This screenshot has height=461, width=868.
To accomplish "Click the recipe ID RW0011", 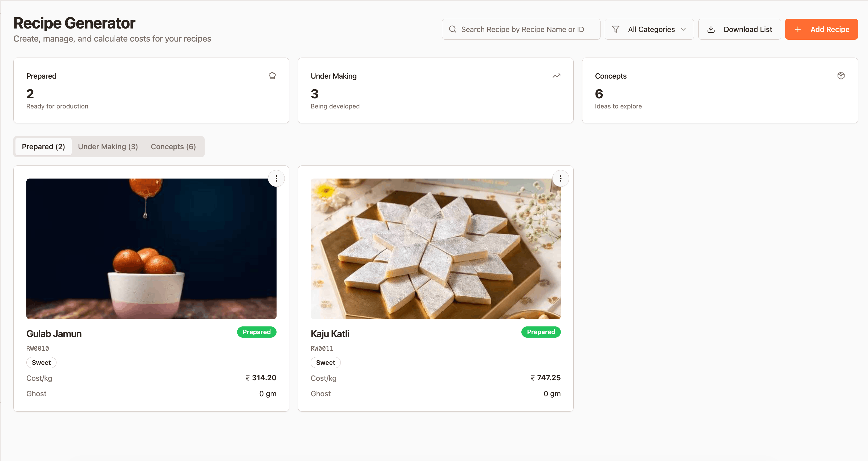I will [322, 349].
